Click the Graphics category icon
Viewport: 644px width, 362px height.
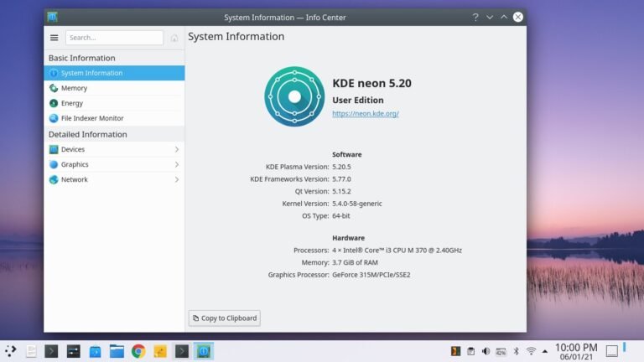pos(54,164)
